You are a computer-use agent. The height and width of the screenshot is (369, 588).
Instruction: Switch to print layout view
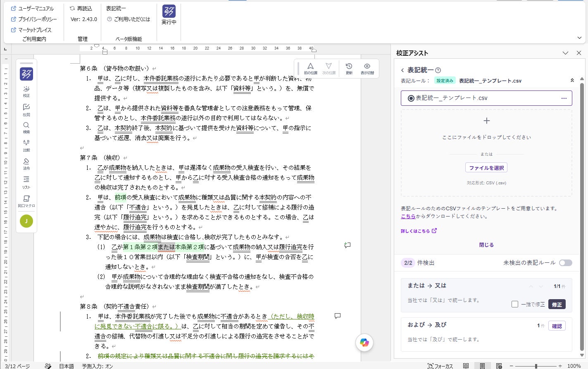click(482, 366)
